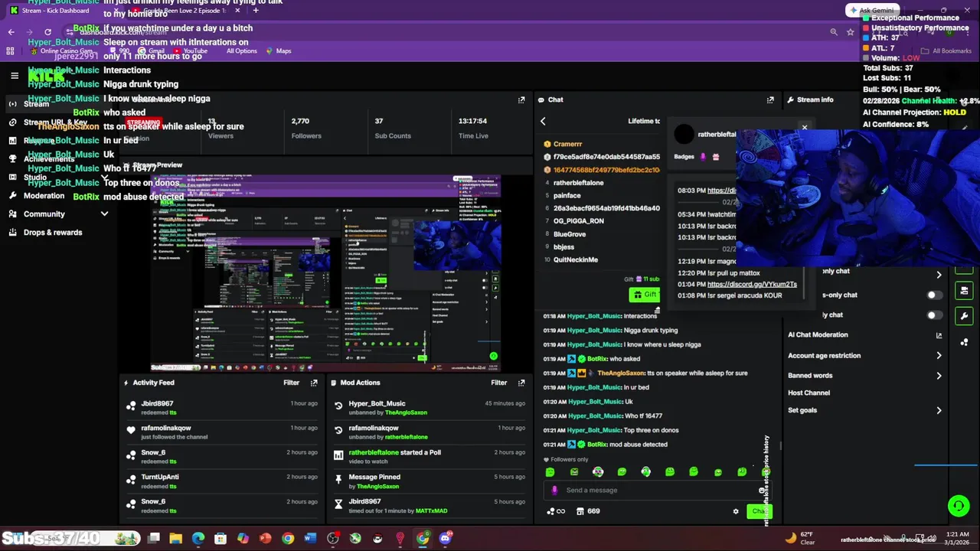Viewport: 980px width, 551px height.
Task: Open the Poll icon in Mod Actions
Action: coord(338,455)
